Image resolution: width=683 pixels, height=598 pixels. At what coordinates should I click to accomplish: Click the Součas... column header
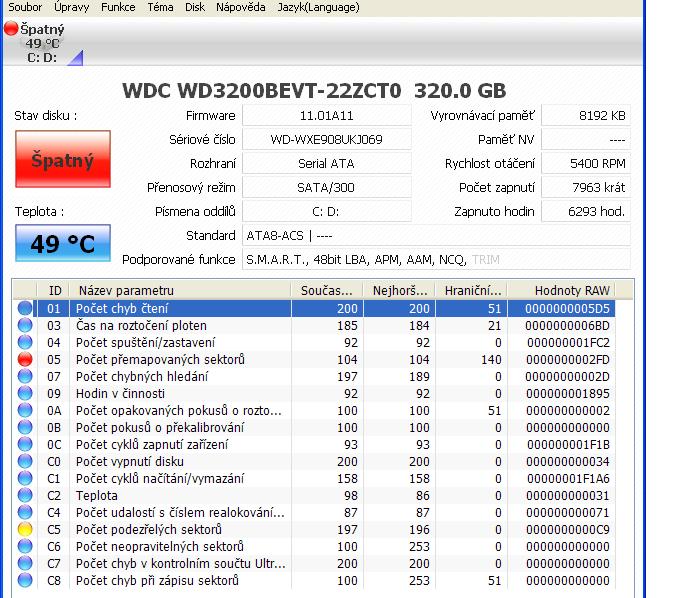(327, 291)
